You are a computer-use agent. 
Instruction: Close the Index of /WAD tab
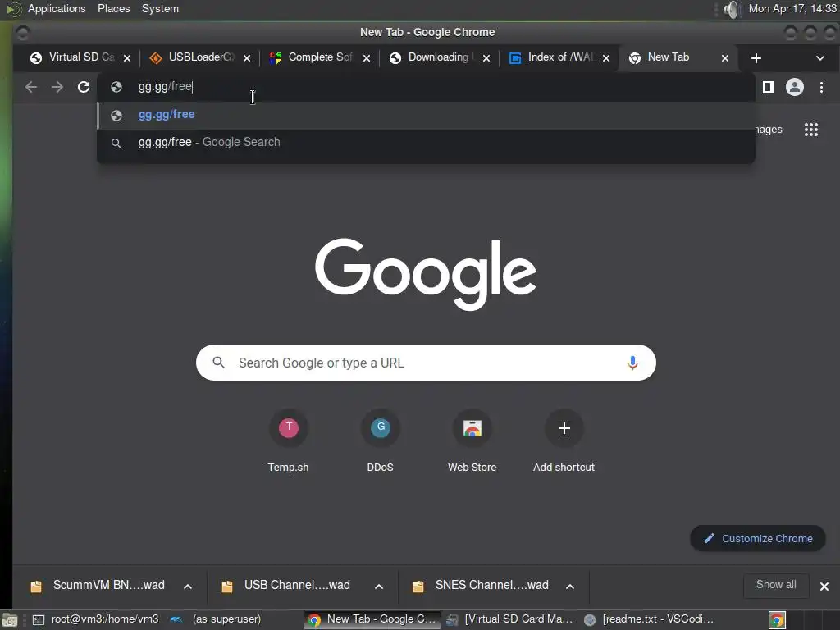[x=606, y=58]
